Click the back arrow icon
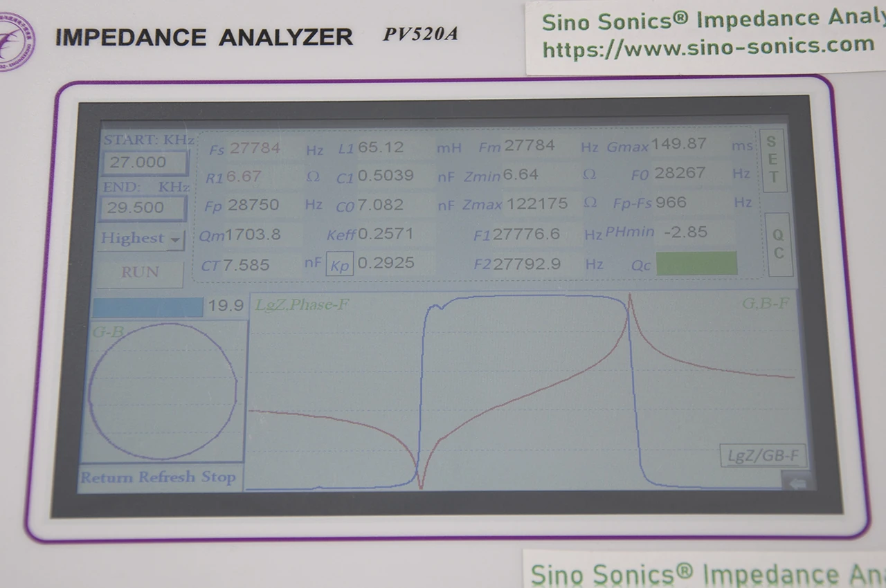Screen dimensions: 886x588 pos(797,484)
